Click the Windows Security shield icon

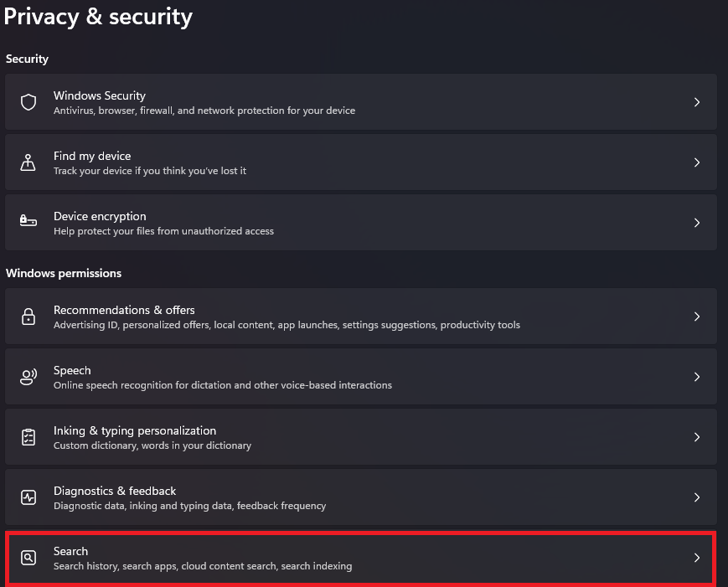click(x=28, y=102)
